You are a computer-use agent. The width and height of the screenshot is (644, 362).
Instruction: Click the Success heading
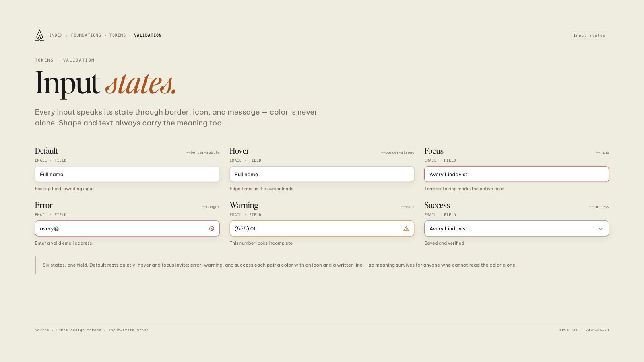pyautogui.click(x=437, y=205)
